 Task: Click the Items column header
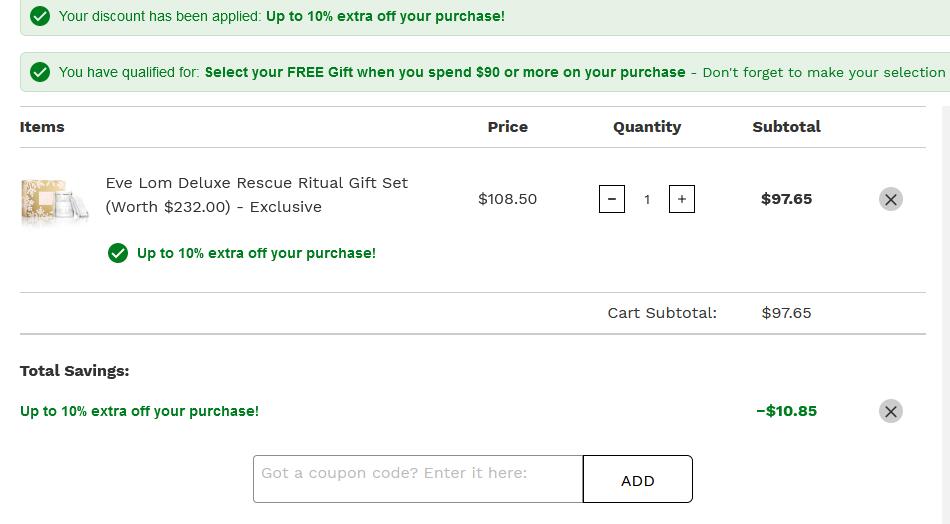point(42,127)
